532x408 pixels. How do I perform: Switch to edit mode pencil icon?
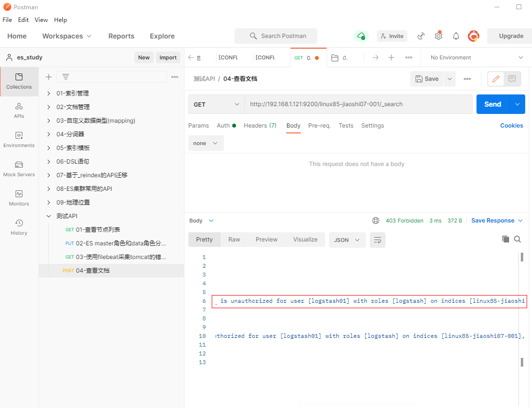point(495,79)
